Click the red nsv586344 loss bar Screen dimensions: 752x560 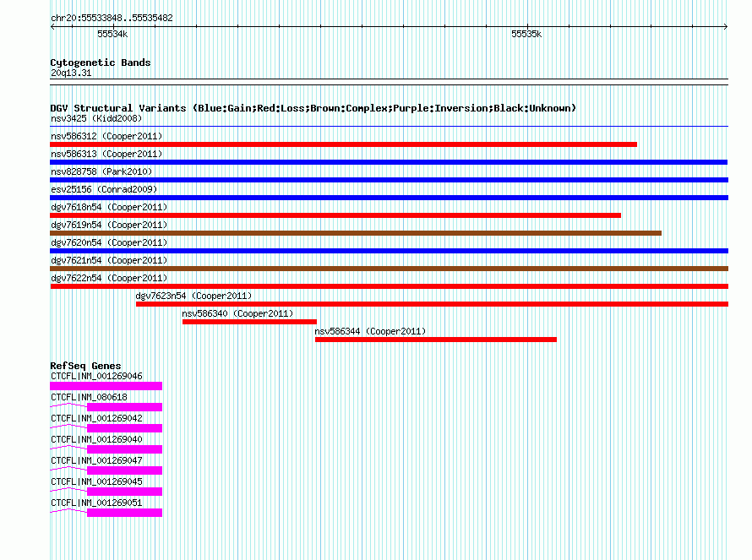[436, 340]
